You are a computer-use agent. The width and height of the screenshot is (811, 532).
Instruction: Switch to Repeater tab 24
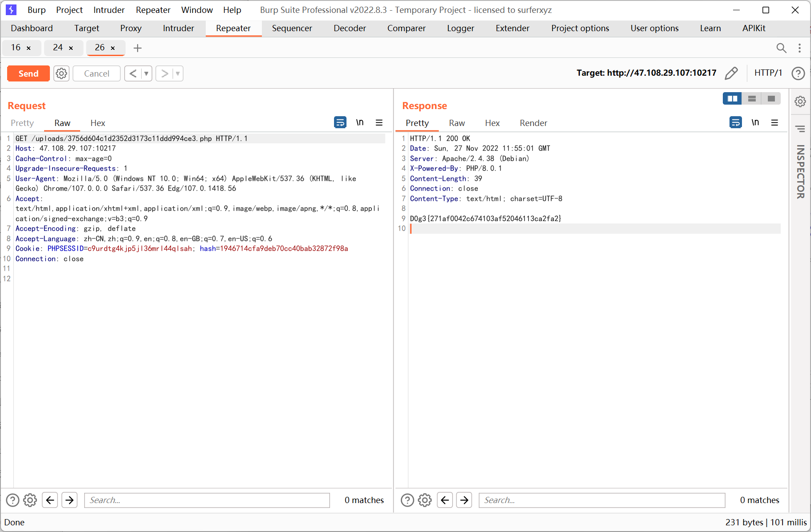[58, 48]
